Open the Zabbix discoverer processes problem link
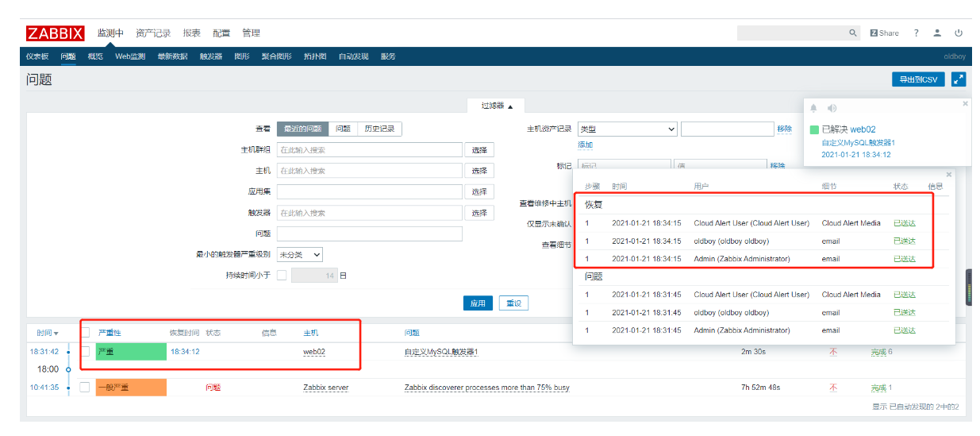Screen dimensions: 980x436 click(486, 388)
